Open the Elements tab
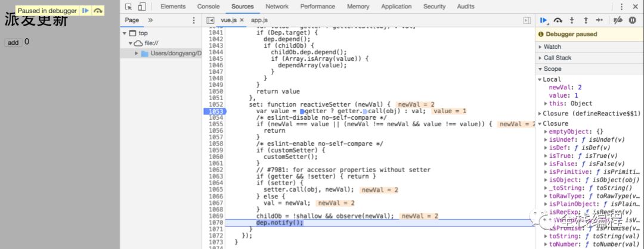The width and height of the screenshot is (644, 249). tap(173, 7)
